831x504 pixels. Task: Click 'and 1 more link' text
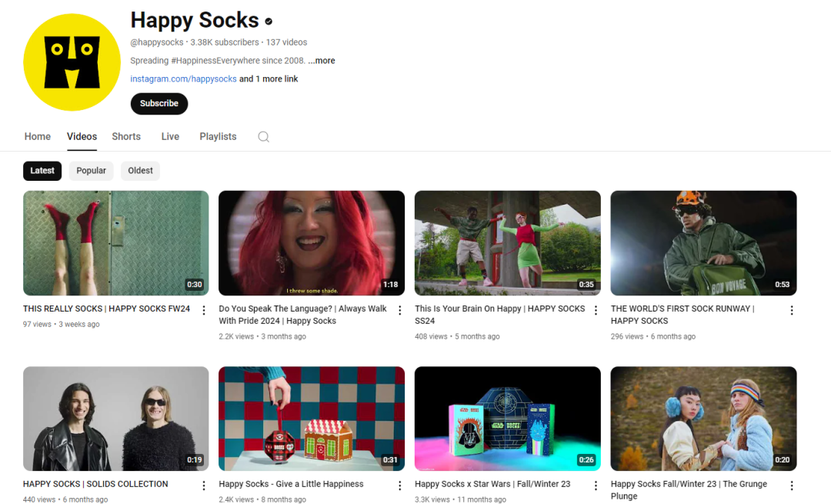point(269,79)
